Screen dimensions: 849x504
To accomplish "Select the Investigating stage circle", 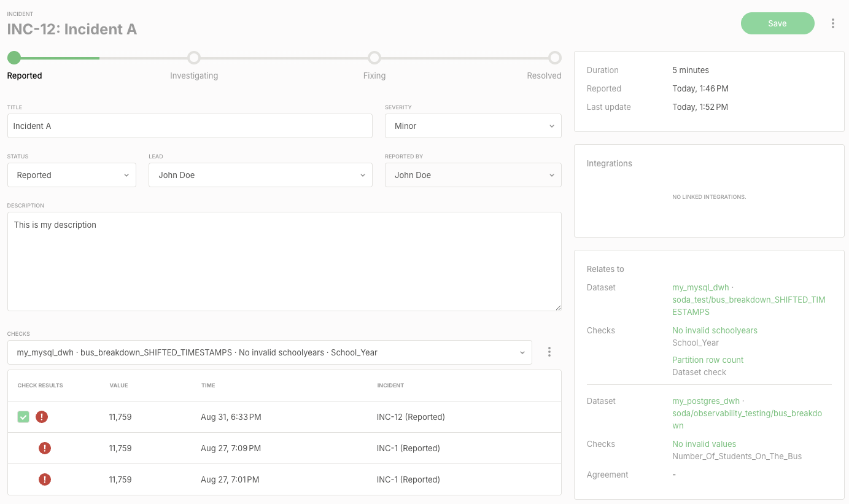I will [194, 58].
